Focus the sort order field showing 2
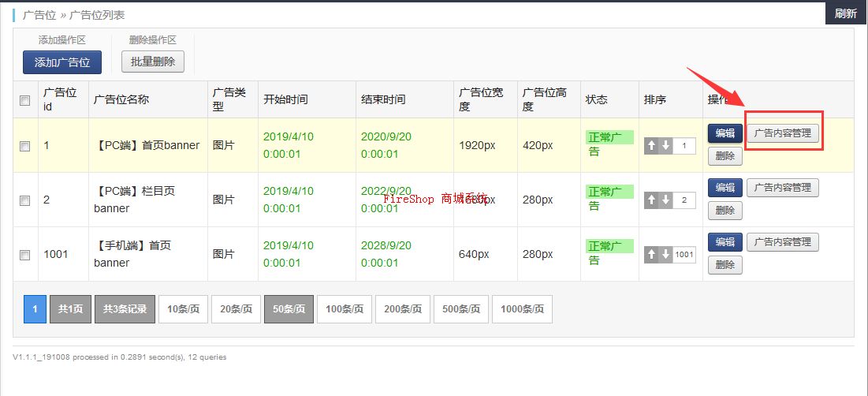 (x=685, y=200)
